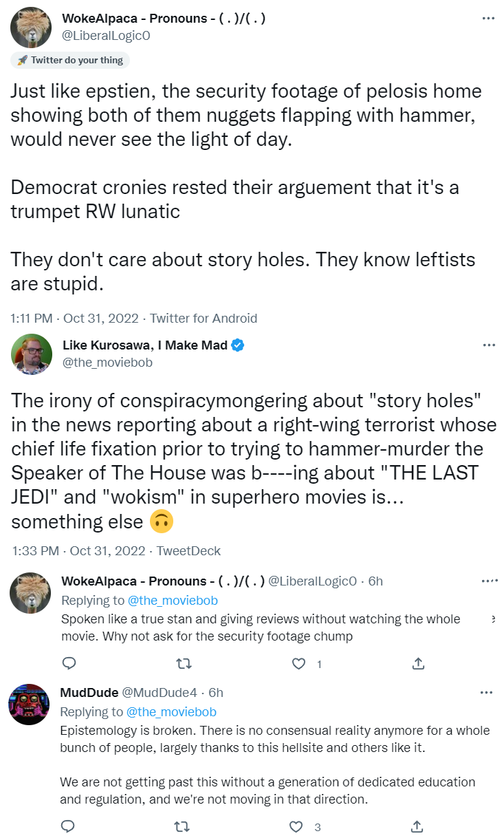Share WokeAlpaca's reply tweet
504x838 pixels.
click(x=417, y=663)
